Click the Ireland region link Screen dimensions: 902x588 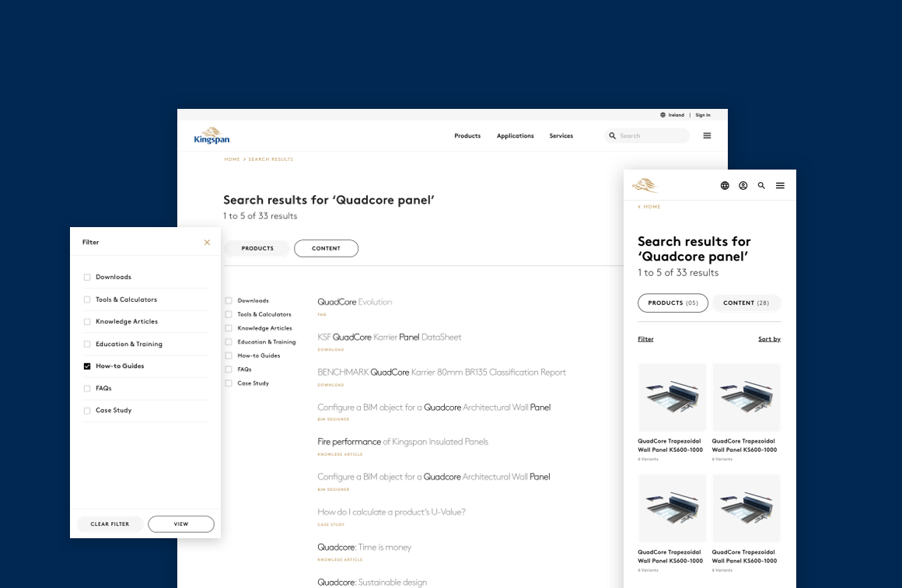click(676, 115)
